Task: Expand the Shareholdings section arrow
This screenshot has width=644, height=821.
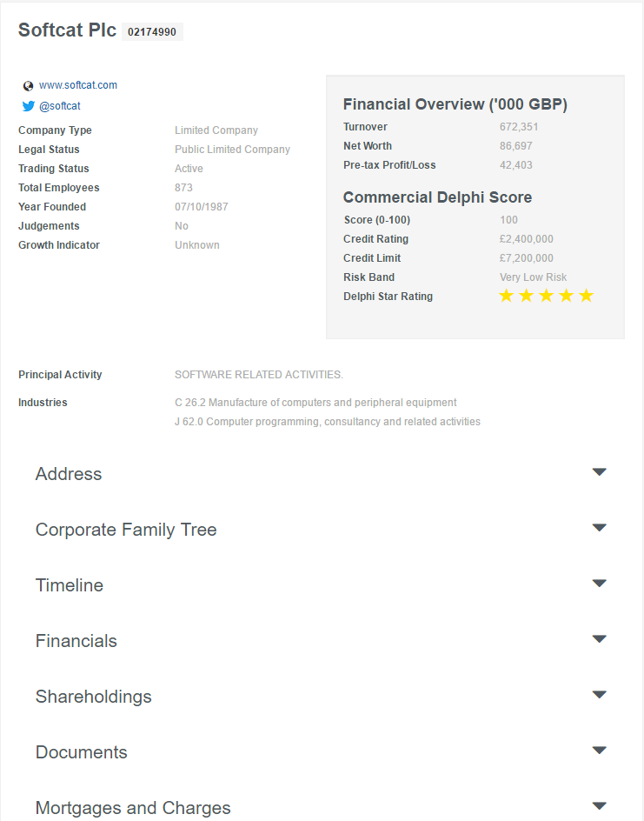Action: point(599,694)
